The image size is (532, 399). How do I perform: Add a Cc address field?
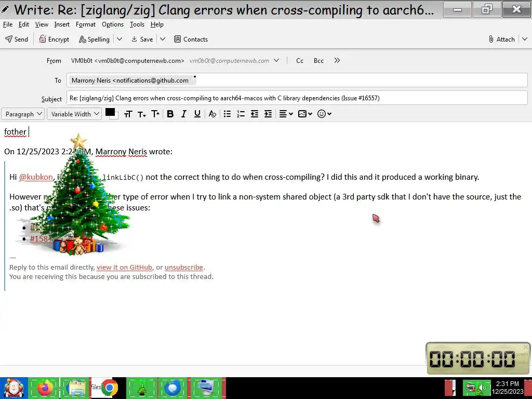coord(300,61)
